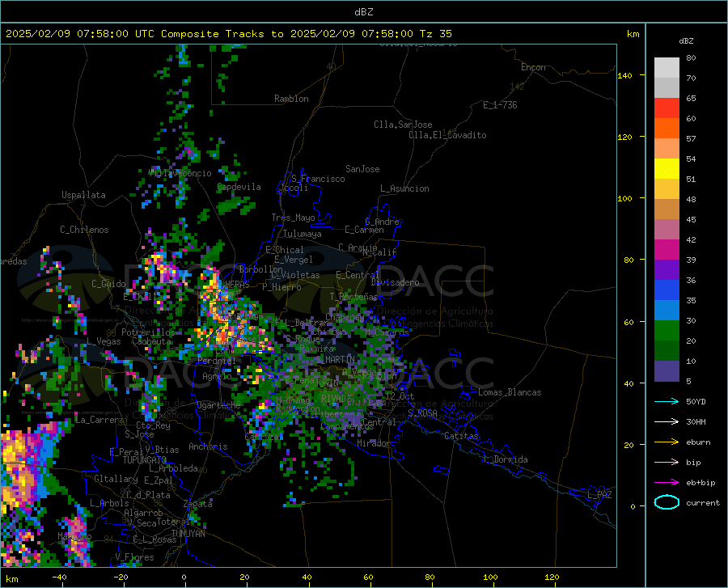Click the white 30HM arrow in legend
This screenshot has height=588, width=728.
point(667,422)
